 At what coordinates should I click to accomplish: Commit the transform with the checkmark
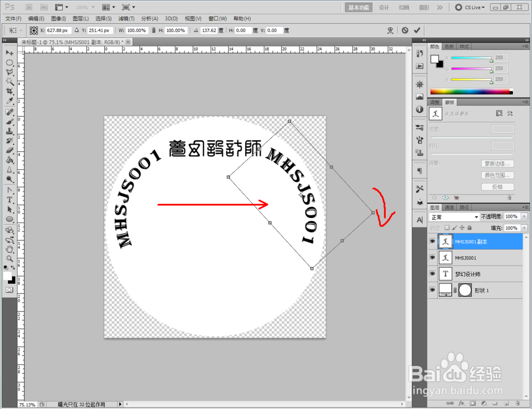point(416,30)
